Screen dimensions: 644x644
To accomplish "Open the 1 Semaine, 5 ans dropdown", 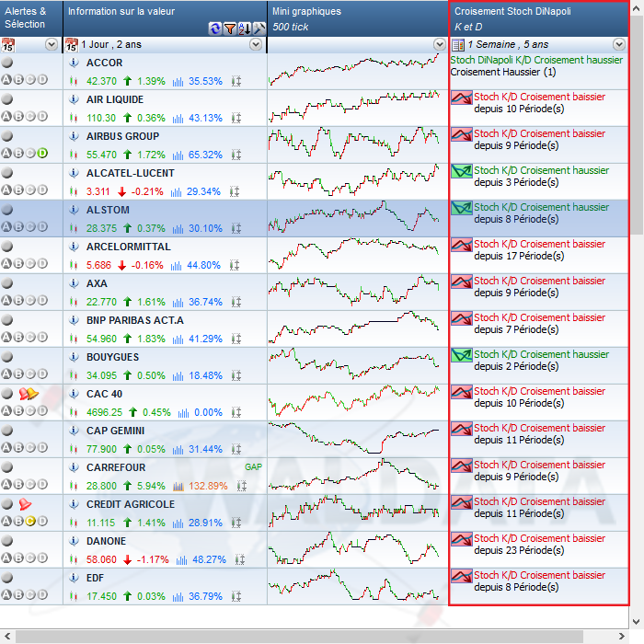I will point(619,44).
